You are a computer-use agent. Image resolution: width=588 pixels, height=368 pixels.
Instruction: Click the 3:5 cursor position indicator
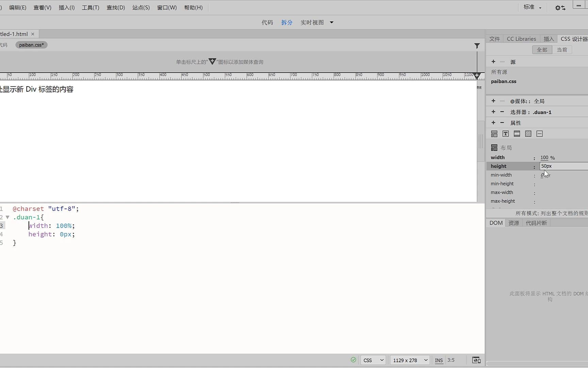click(451, 360)
